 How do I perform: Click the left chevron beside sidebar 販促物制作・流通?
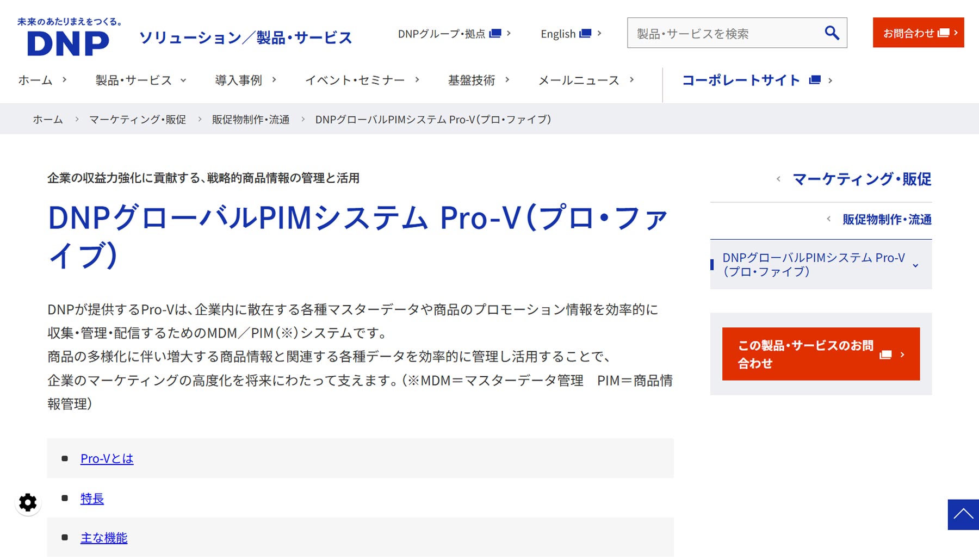click(x=829, y=219)
